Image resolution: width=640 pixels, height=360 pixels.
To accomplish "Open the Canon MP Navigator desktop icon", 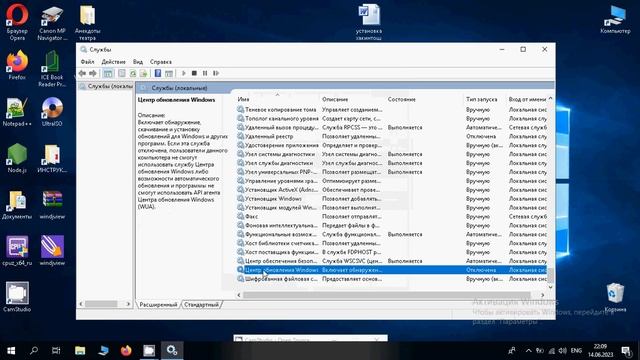I will click(x=52, y=23).
